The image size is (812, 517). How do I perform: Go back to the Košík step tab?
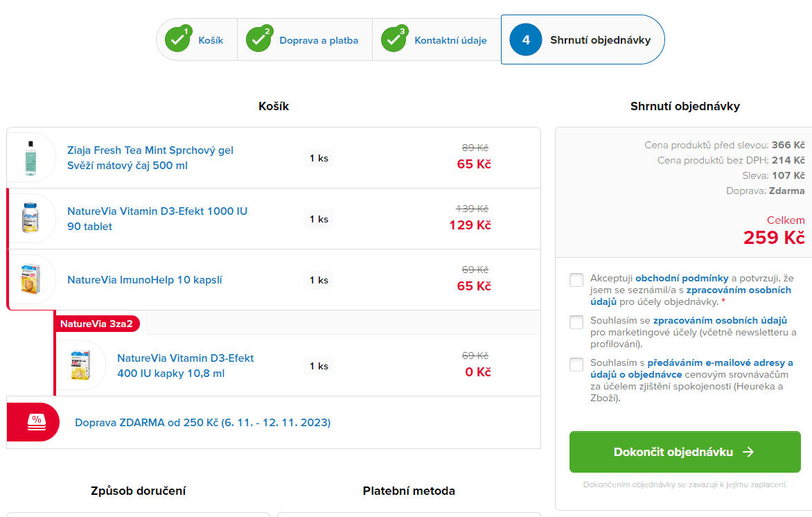pyautogui.click(x=211, y=40)
